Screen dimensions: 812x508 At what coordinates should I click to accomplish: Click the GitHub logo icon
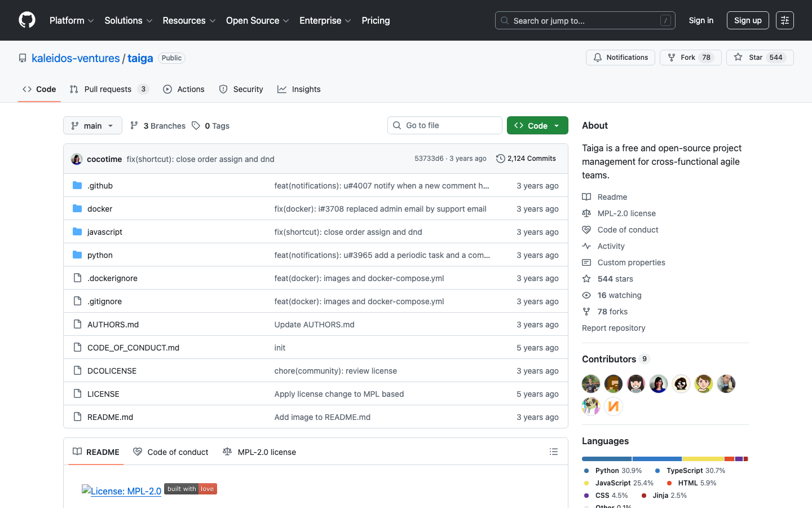27,20
